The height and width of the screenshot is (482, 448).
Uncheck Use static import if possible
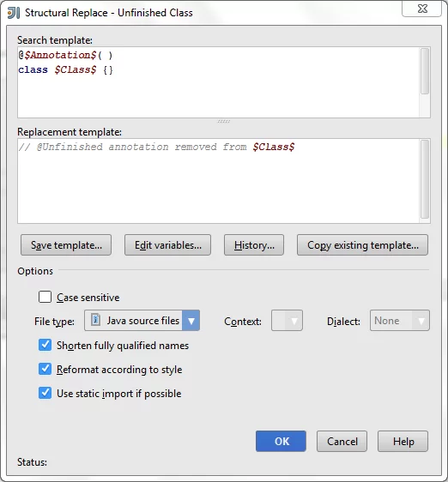point(45,393)
